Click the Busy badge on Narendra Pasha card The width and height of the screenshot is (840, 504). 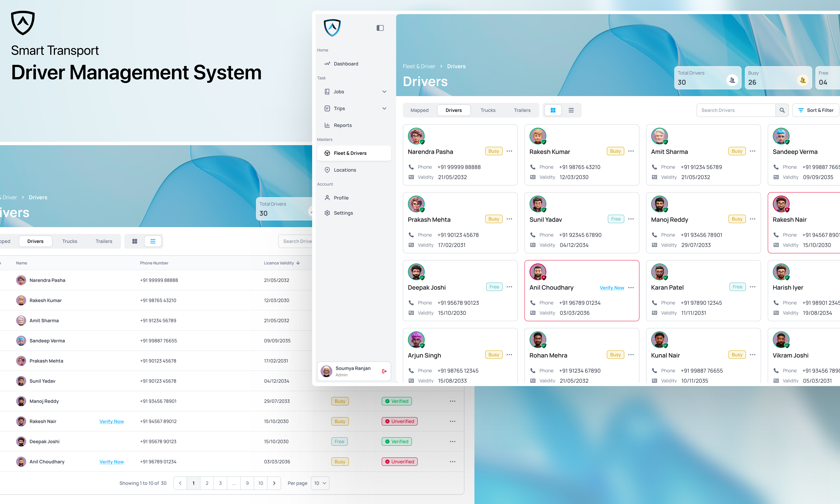click(x=494, y=151)
